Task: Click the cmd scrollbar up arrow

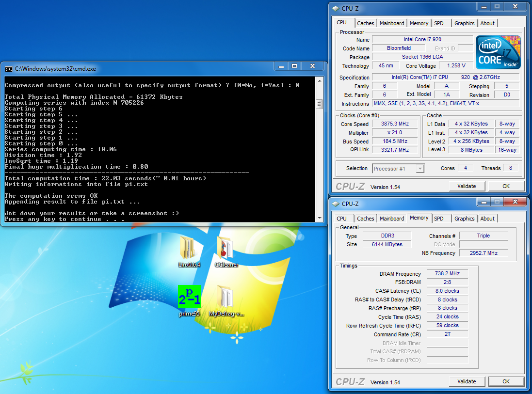Action: pyautogui.click(x=319, y=81)
